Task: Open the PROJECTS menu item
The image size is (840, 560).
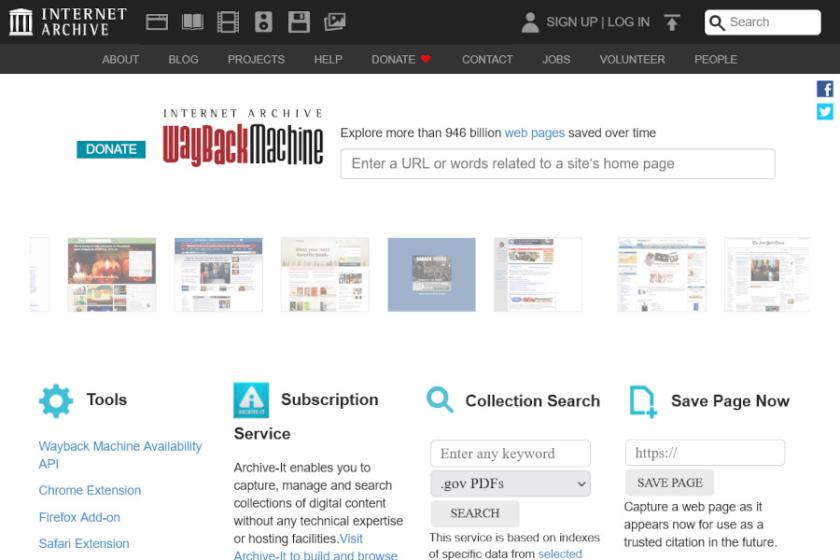Action: pos(256,59)
